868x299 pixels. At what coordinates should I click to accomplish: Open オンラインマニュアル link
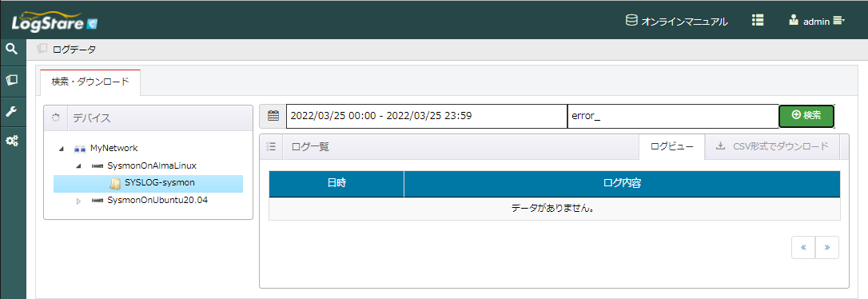tap(684, 22)
